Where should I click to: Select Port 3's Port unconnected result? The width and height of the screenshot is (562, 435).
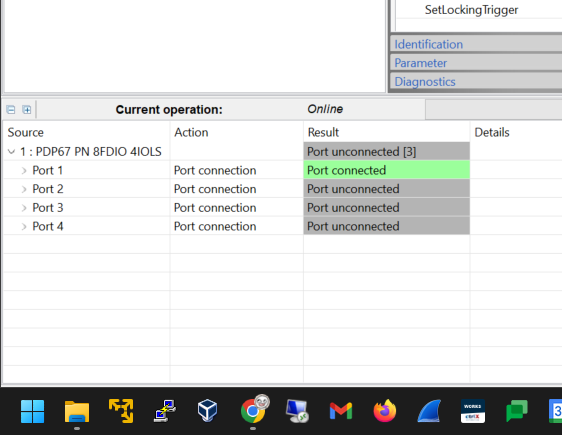click(386, 207)
